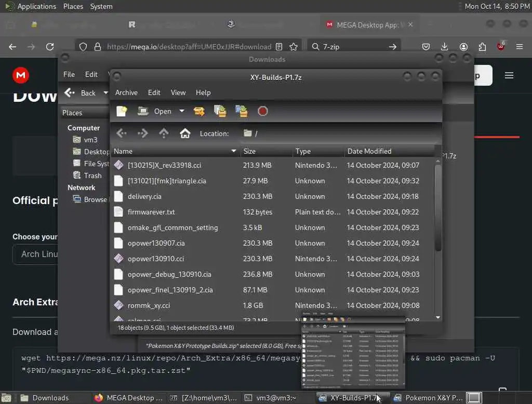
Task: Sort by Type column header
Action: (x=318, y=151)
